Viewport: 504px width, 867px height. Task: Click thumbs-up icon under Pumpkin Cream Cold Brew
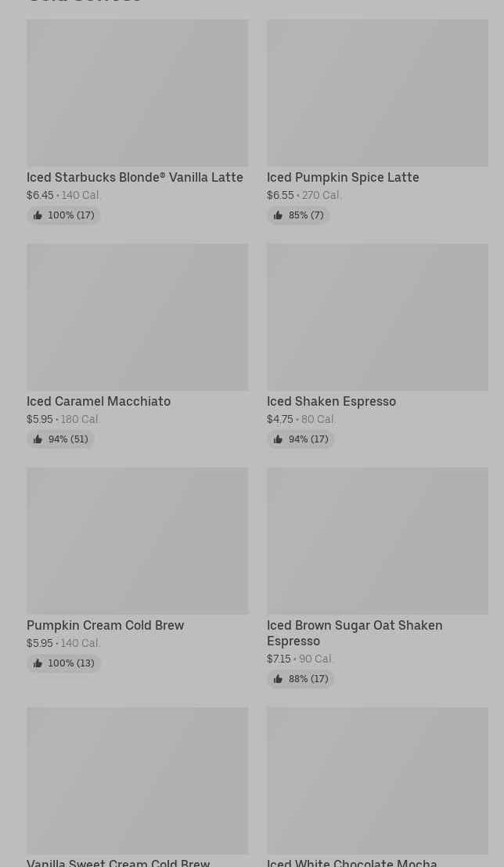pos(38,663)
